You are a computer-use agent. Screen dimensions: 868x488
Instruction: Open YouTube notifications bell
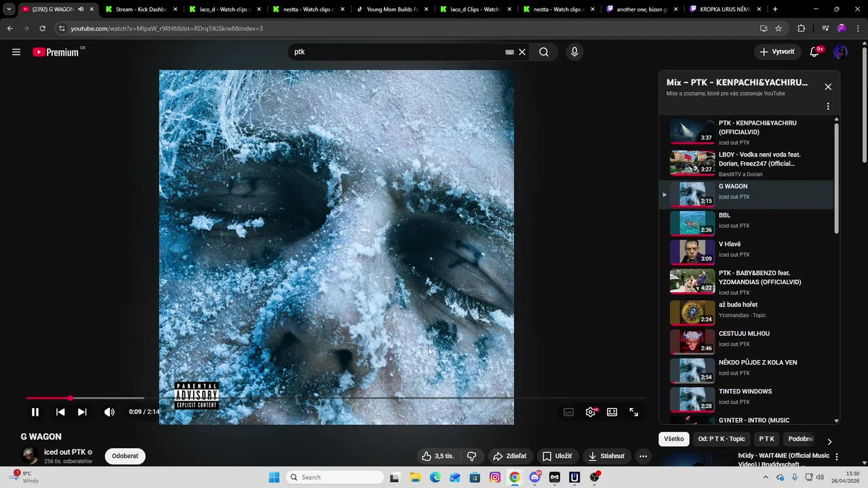click(815, 52)
